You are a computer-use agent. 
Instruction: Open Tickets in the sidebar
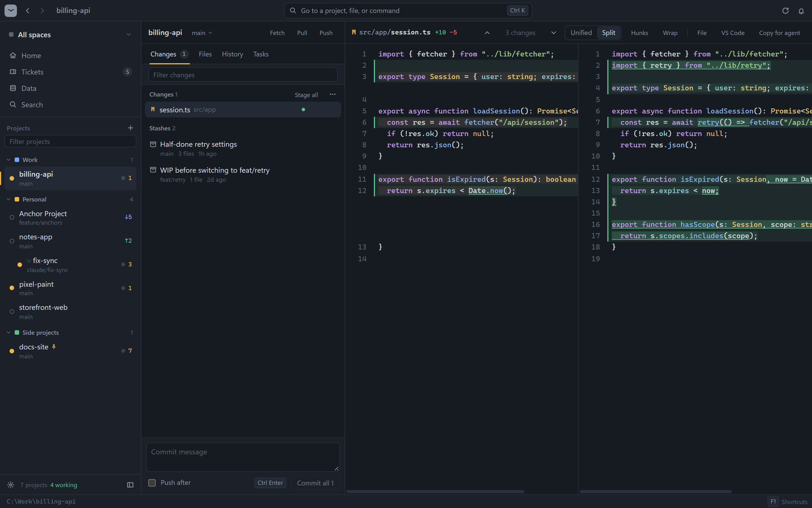pyautogui.click(x=70, y=72)
